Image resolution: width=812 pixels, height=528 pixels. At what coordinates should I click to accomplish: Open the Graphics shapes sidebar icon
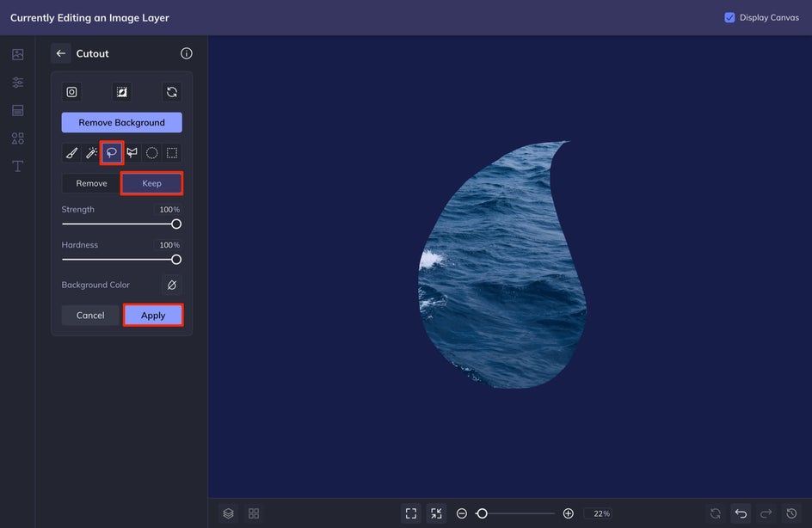click(x=17, y=138)
